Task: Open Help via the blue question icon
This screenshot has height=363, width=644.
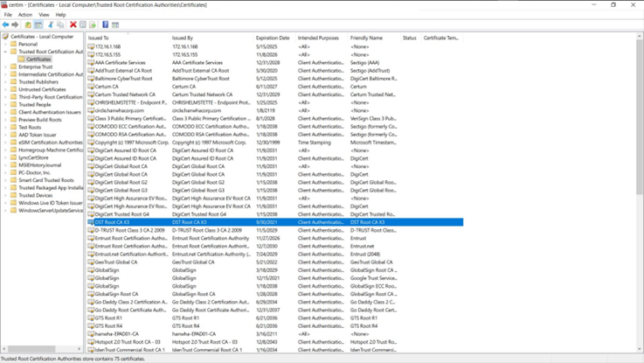Action: point(105,24)
